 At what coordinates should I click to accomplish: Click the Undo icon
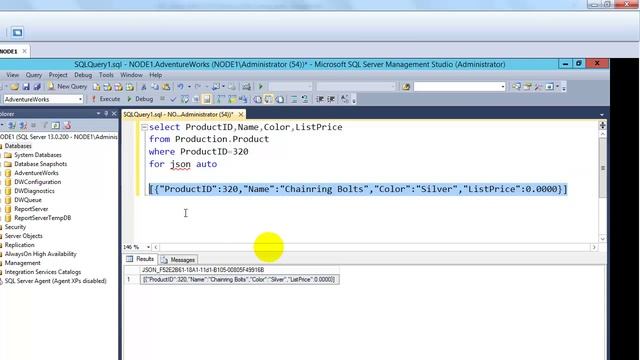click(180, 87)
